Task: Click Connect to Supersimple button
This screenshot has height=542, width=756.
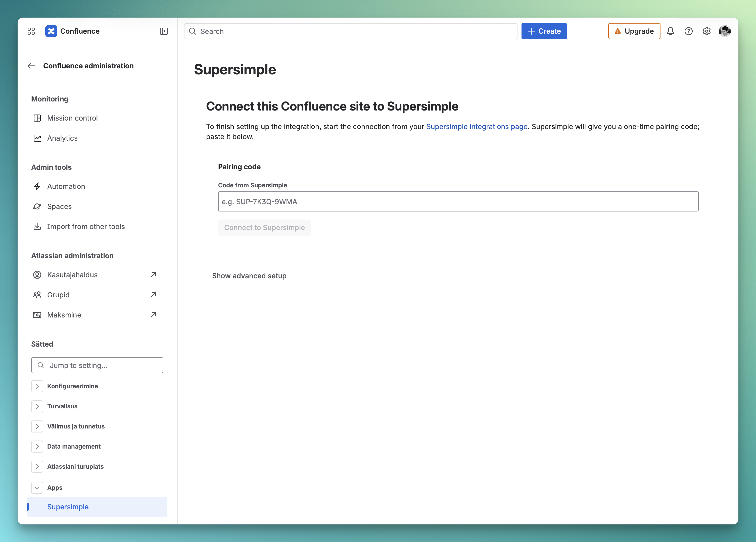Action: tap(264, 228)
